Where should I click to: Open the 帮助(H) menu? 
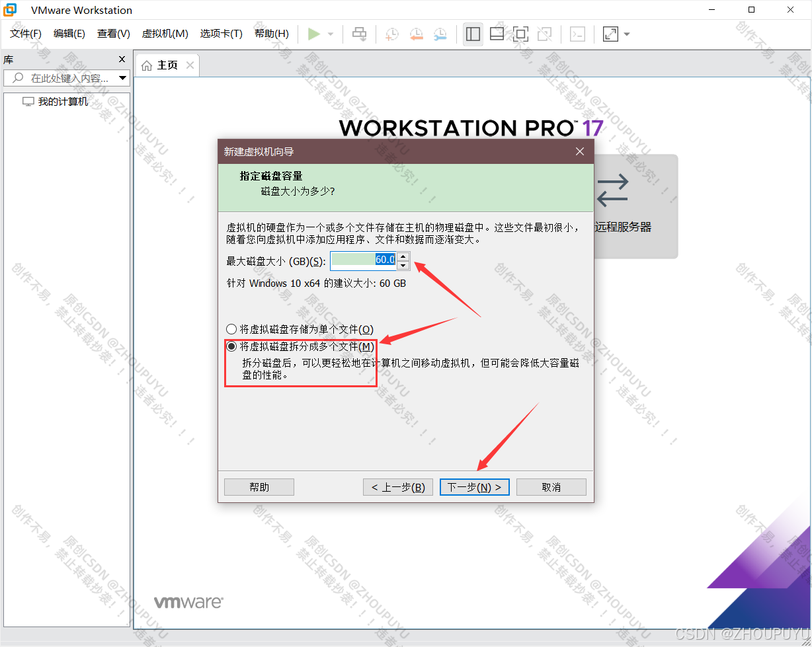point(272,34)
